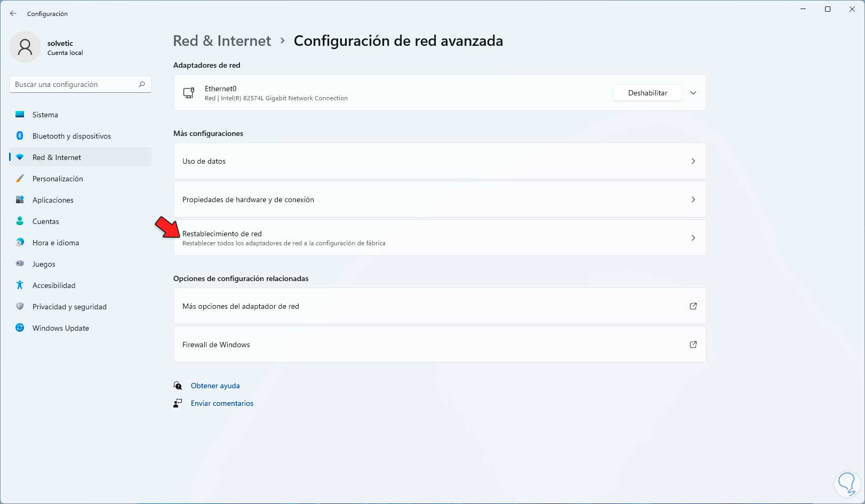This screenshot has height=504, width=865.
Task: Click the back arrow in the title bar
Action: [x=13, y=13]
